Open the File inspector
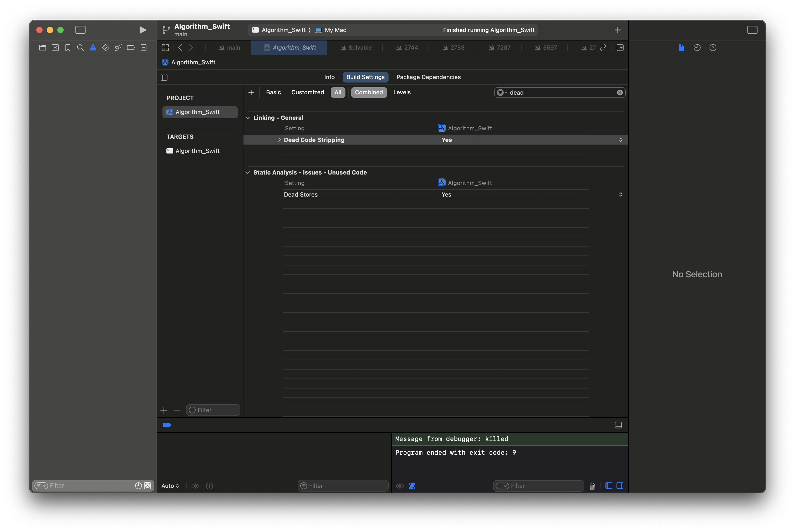 pos(681,48)
